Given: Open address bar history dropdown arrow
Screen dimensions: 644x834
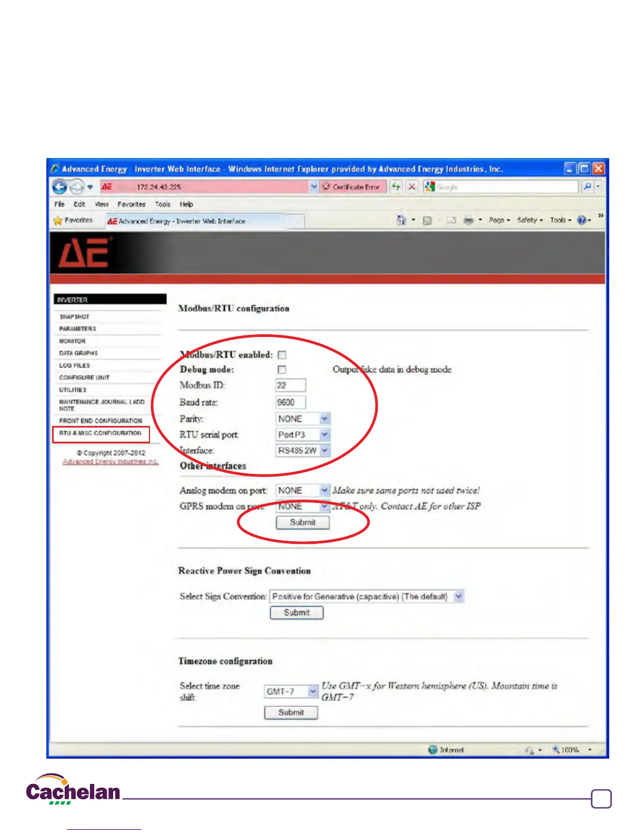Looking at the screenshot, I should click(314, 187).
